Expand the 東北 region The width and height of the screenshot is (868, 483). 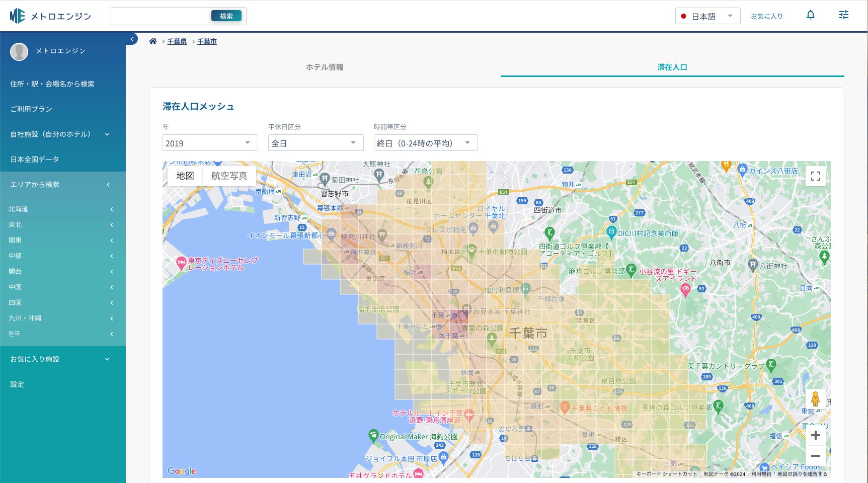pos(63,224)
